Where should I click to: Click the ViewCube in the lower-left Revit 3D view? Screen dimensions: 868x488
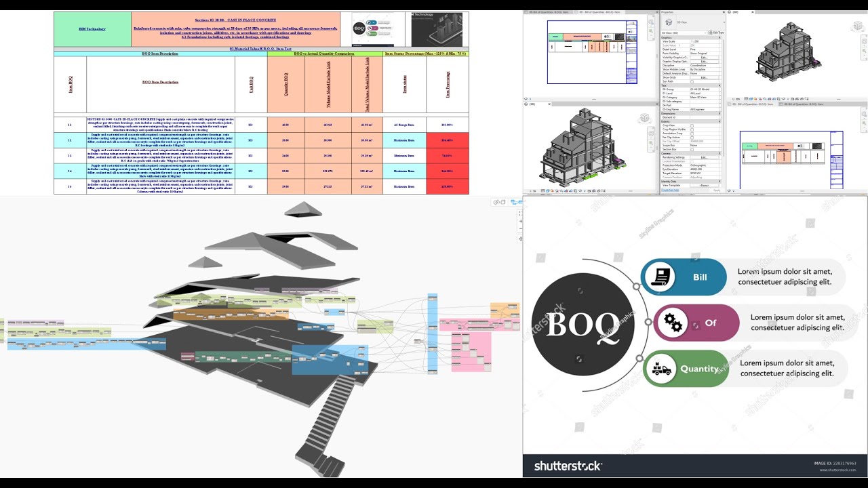(x=644, y=118)
